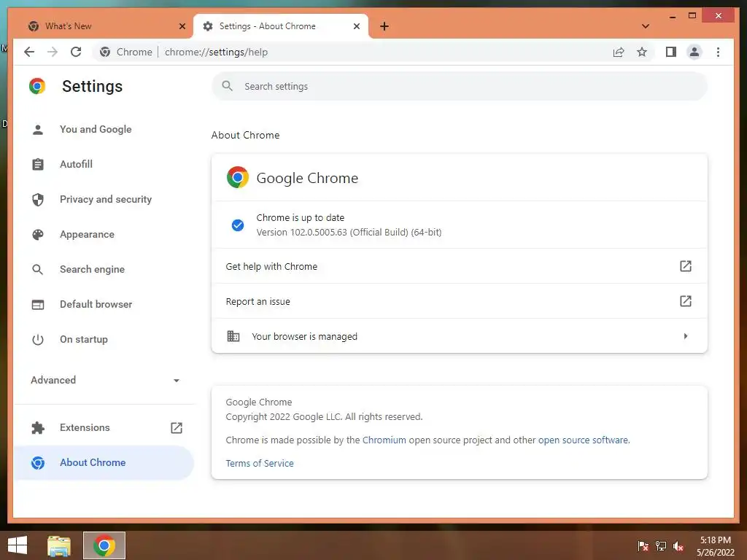Viewport: 747px width, 560px height.
Task: Open File Explorer from the taskbar
Action: click(58, 545)
